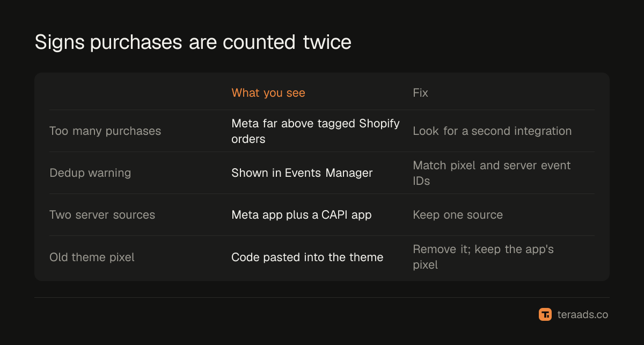The image size is (644, 345).
Task: Click the 'Match pixel and server event IDs' cell
Action: click(492, 173)
